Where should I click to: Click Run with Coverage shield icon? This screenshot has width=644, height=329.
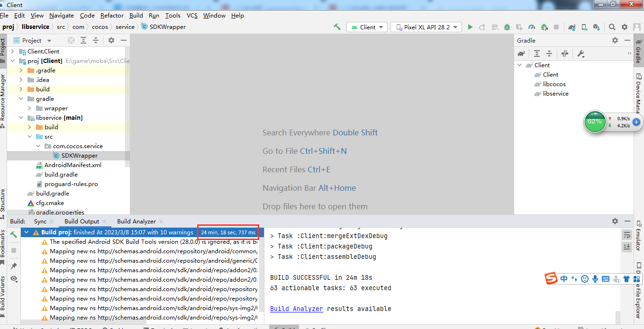(519, 27)
